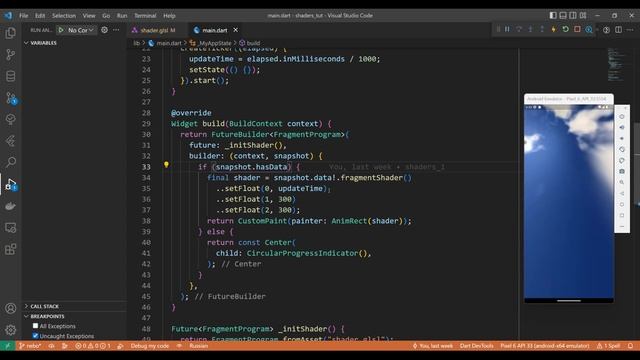This screenshot has height=360, width=640.
Task: Open the Run menu
Action: click(122, 16)
